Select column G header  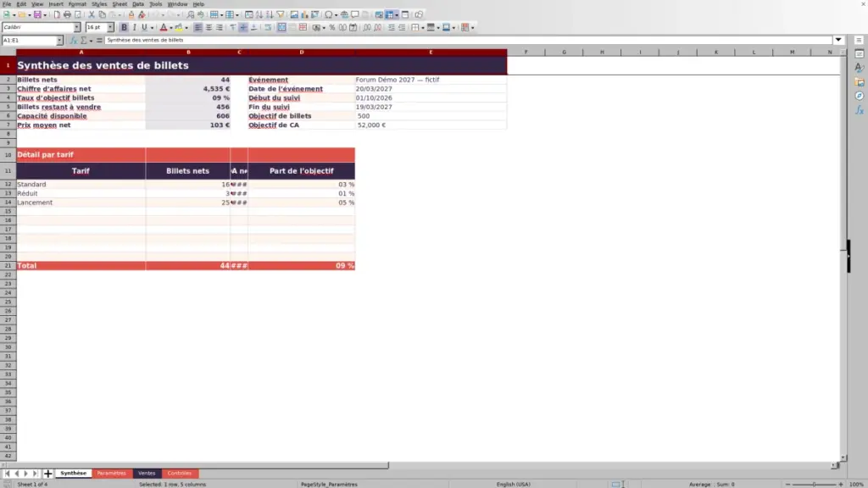pos(564,52)
